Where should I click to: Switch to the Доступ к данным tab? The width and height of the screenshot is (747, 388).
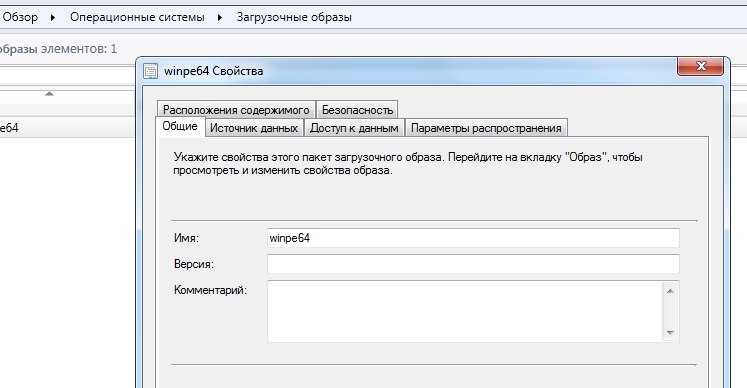pos(354,128)
